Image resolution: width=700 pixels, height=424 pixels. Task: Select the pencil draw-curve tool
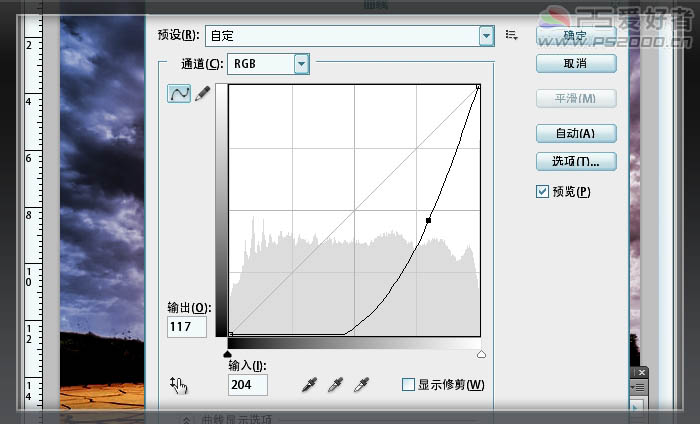tap(203, 93)
